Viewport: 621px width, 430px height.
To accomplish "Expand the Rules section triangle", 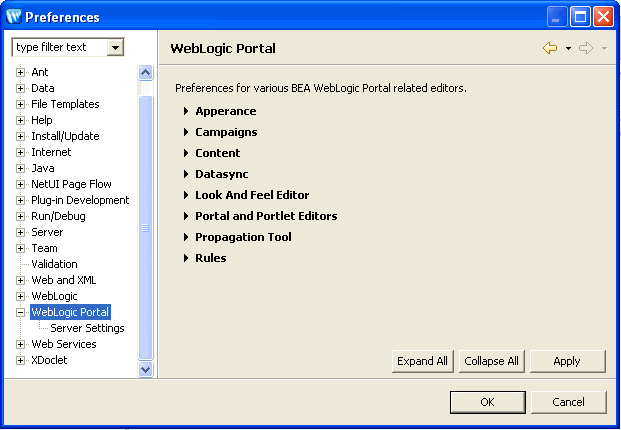I will pos(186,258).
